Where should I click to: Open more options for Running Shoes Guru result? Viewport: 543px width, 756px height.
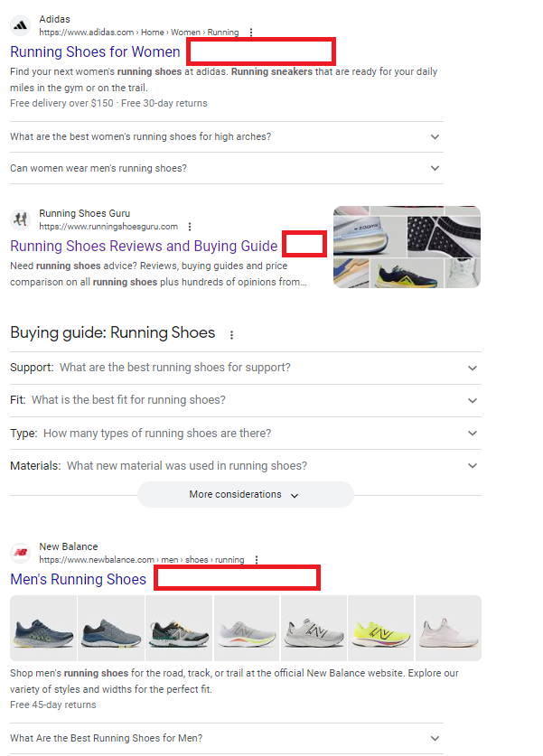click(x=190, y=227)
